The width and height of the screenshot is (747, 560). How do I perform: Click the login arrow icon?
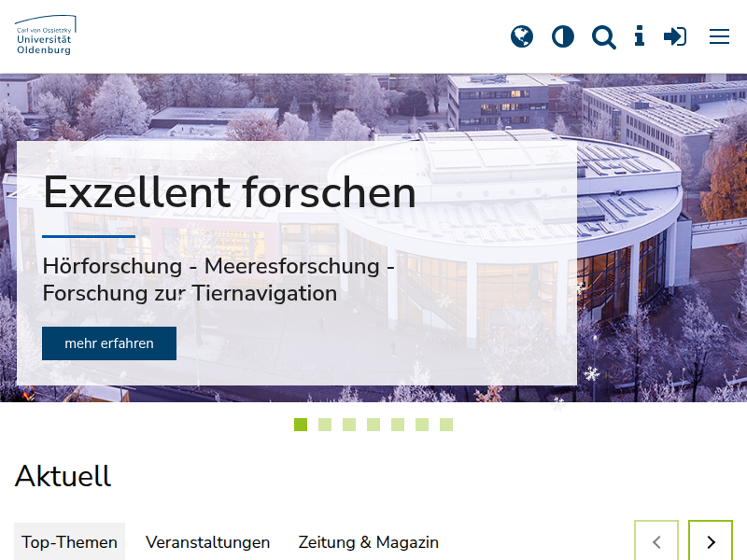(675, 36)
